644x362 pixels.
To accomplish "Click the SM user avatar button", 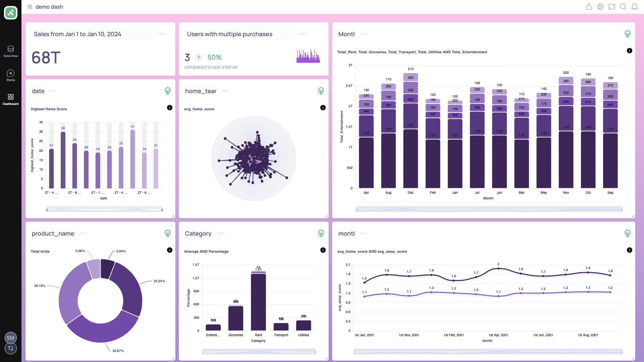I will 11,338.
